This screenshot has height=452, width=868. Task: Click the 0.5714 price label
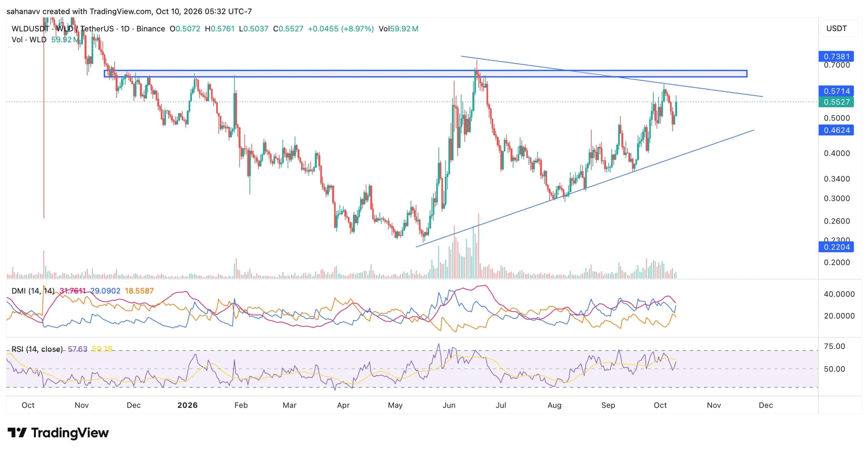[836, 91]
